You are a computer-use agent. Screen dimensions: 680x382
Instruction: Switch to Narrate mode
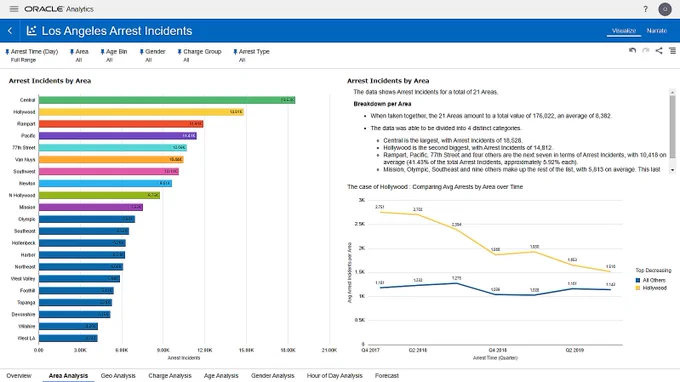(x=657, y=31)
